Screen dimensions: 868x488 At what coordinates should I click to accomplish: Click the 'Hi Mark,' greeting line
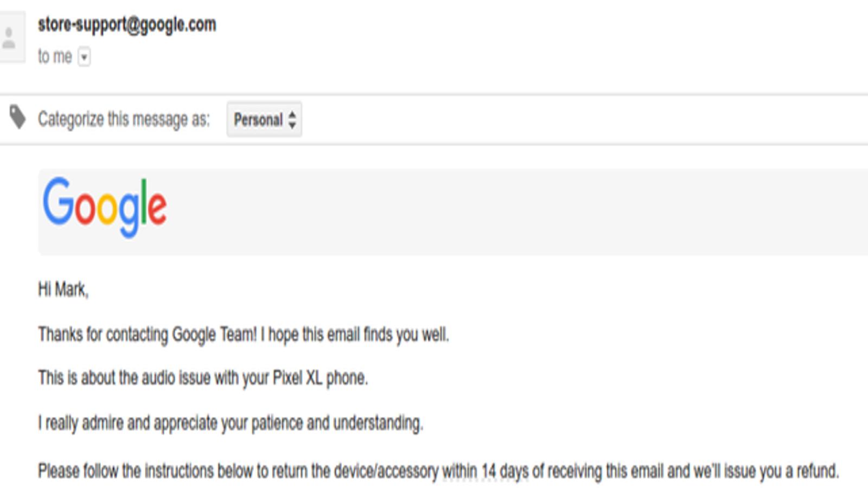pos(63,290)
